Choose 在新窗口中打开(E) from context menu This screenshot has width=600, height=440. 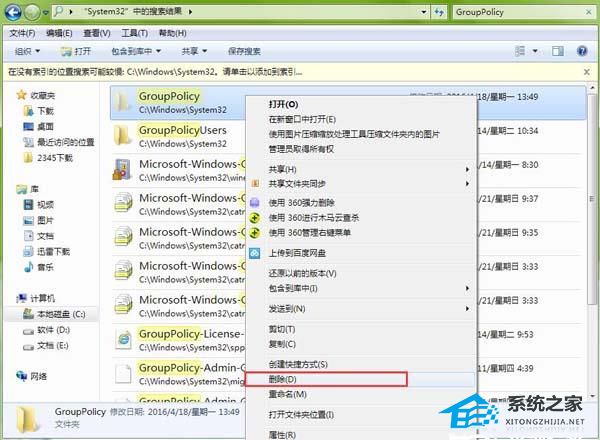point(302,119)
